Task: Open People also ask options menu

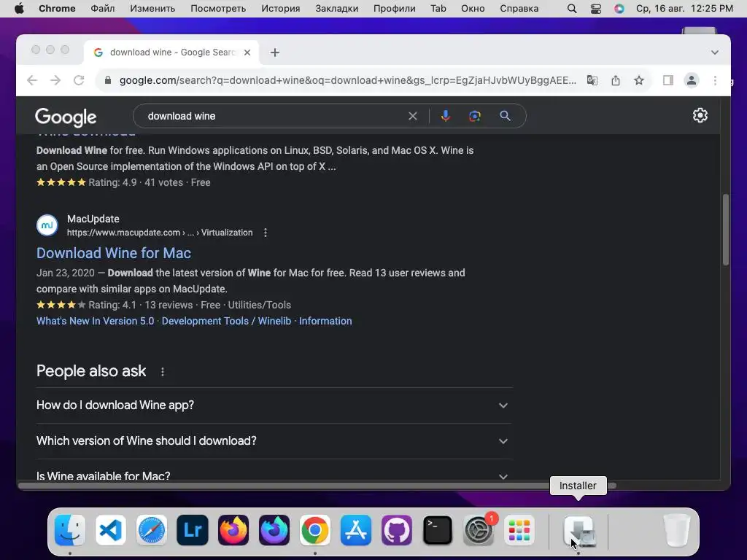Action: [x=163, y=372]
